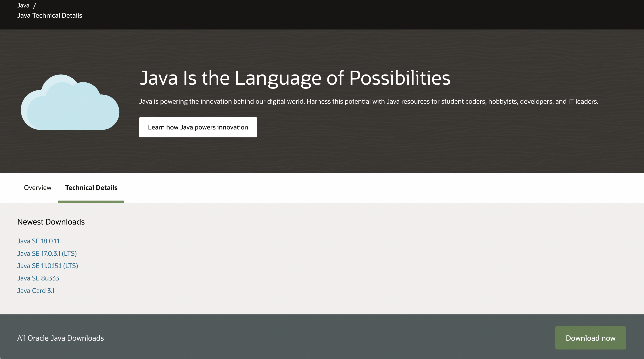This screenshot has width=644, height=359.
Task: Click the Newest Downloads heading
Action: 51,222
